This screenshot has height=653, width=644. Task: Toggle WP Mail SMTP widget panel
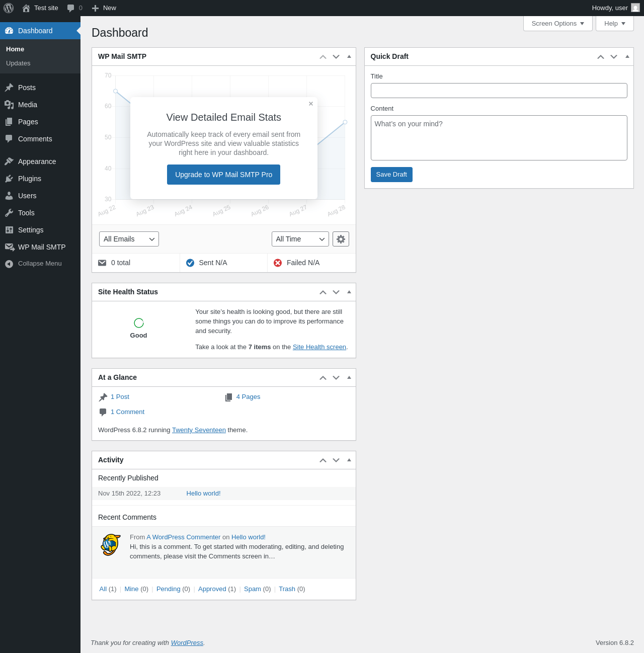[x=349, y=56]
